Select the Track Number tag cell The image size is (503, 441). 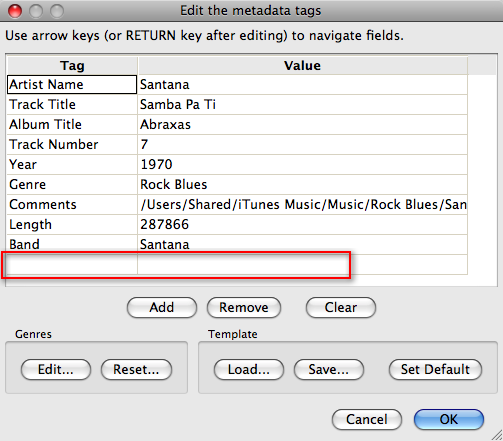(72, 144)
